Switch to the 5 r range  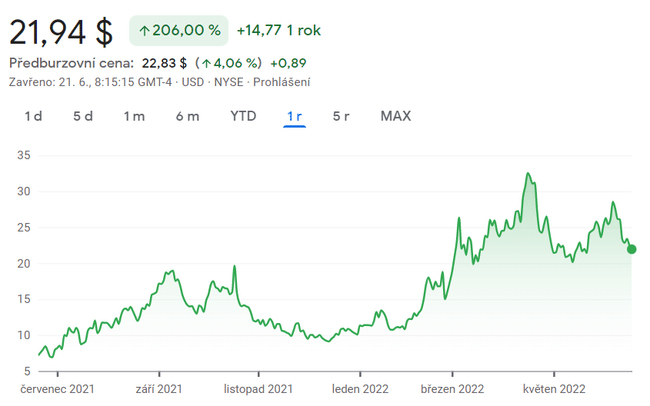pyautogui.click(x=341, y=116)
